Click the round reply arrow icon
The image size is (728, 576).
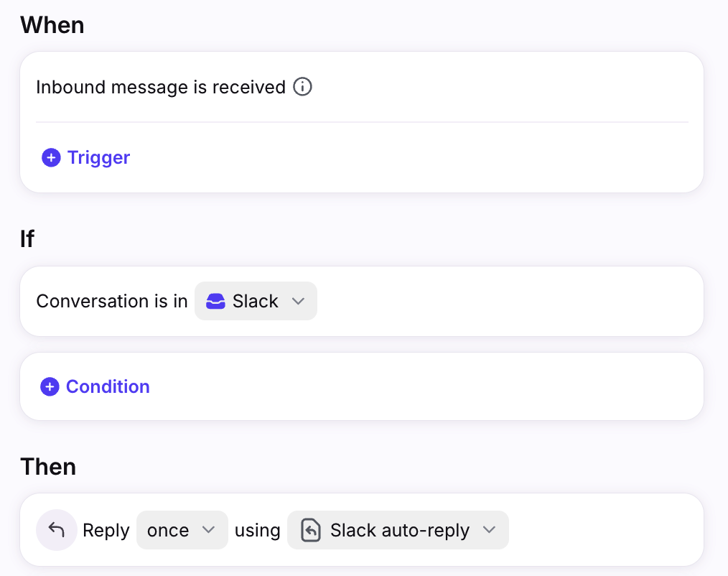click(57, 530)
